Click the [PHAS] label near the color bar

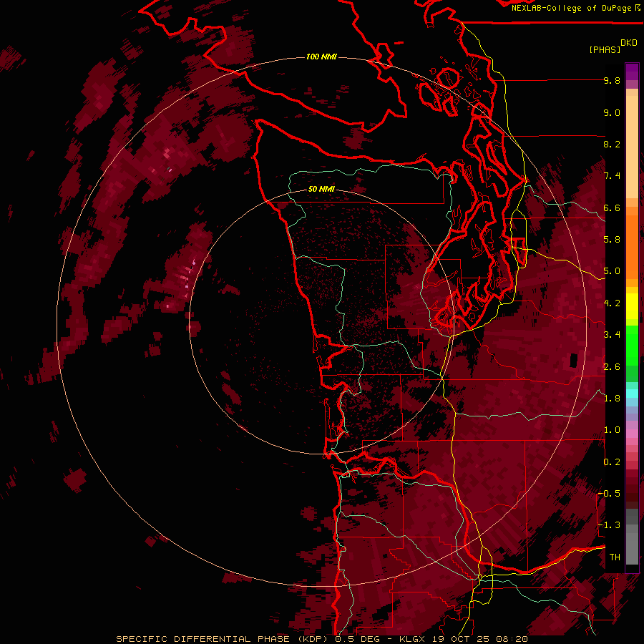coord(605,49)
